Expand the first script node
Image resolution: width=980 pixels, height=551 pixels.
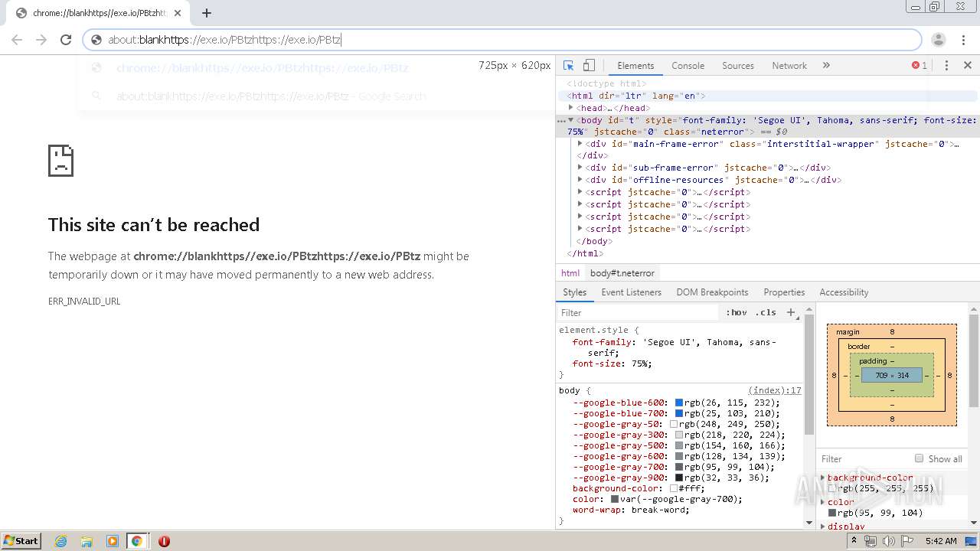580,192
